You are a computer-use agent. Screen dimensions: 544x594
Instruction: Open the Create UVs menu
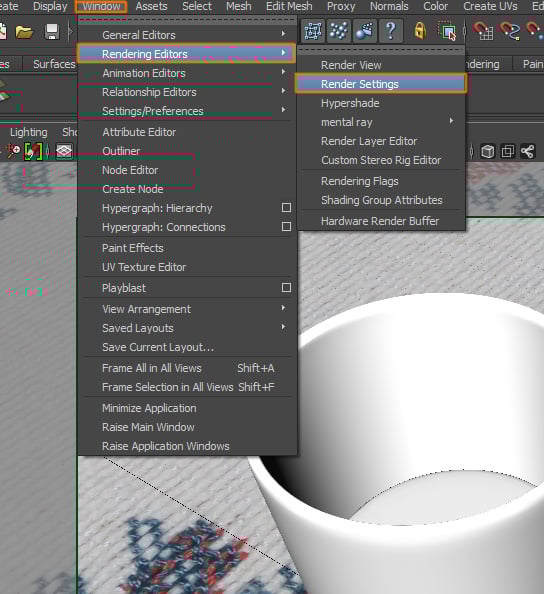click(490, 6)
